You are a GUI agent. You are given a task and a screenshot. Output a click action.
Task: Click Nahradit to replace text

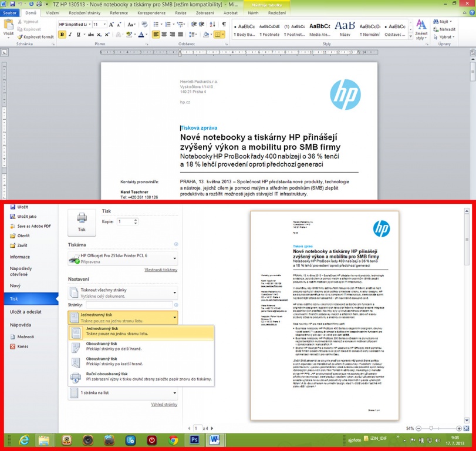coord(444,29)
